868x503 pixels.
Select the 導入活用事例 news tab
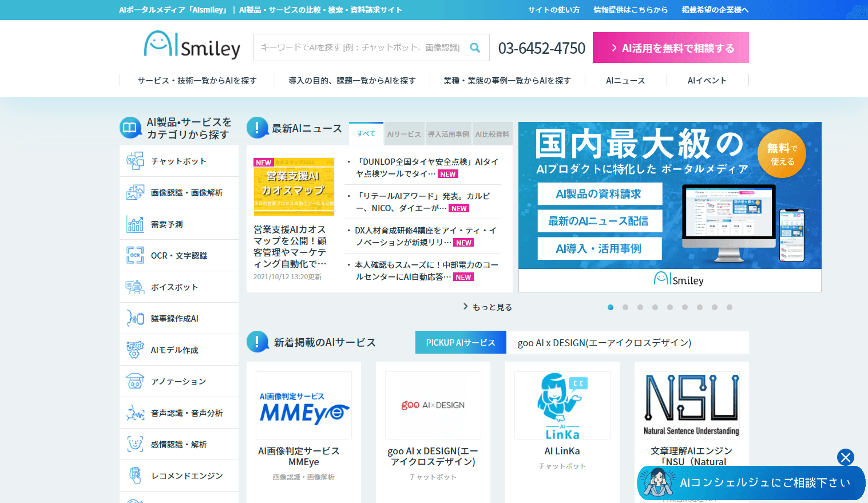pos(448,134)
